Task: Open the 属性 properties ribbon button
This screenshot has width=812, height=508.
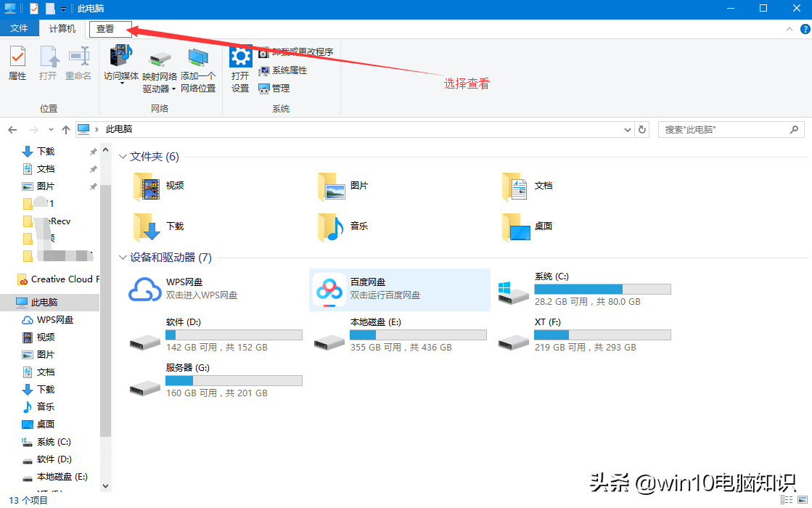Action: 17,62
